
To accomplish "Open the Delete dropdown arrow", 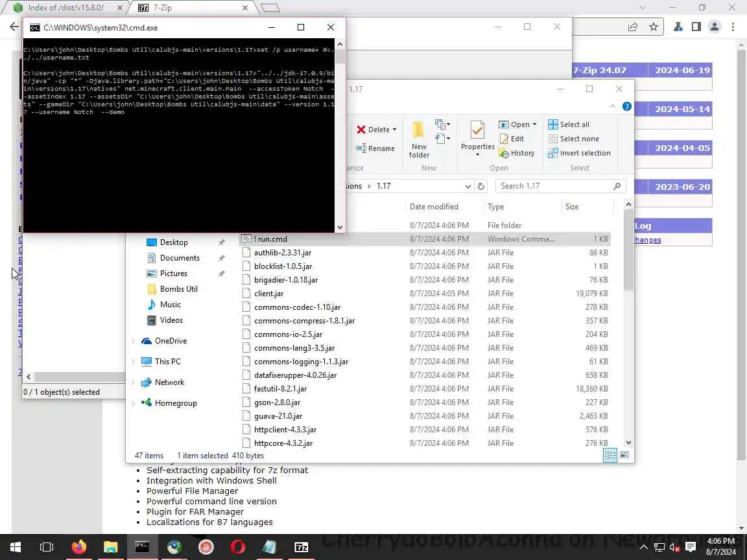I will tap(394, 130).
